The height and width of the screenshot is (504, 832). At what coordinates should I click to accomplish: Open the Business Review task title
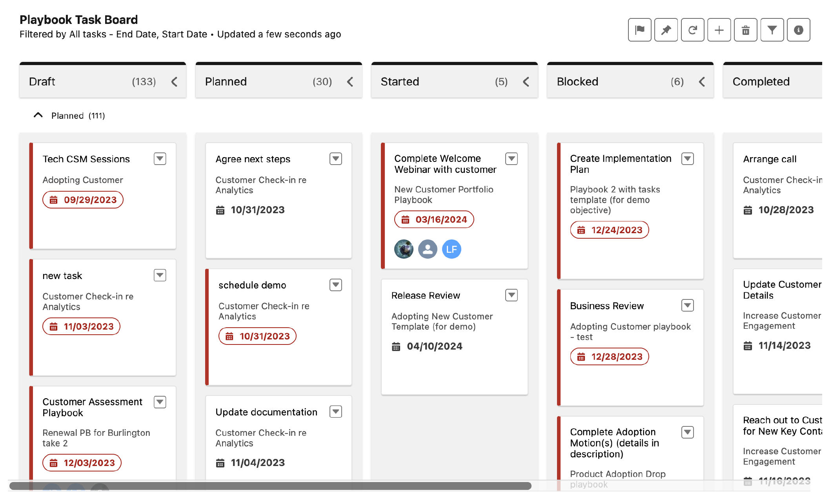(606, 306)
